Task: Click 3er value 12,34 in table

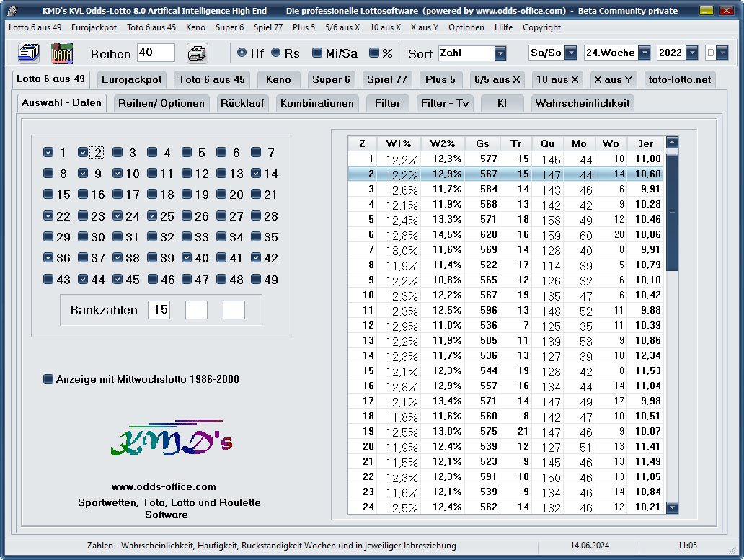Action: pos(647,355)
